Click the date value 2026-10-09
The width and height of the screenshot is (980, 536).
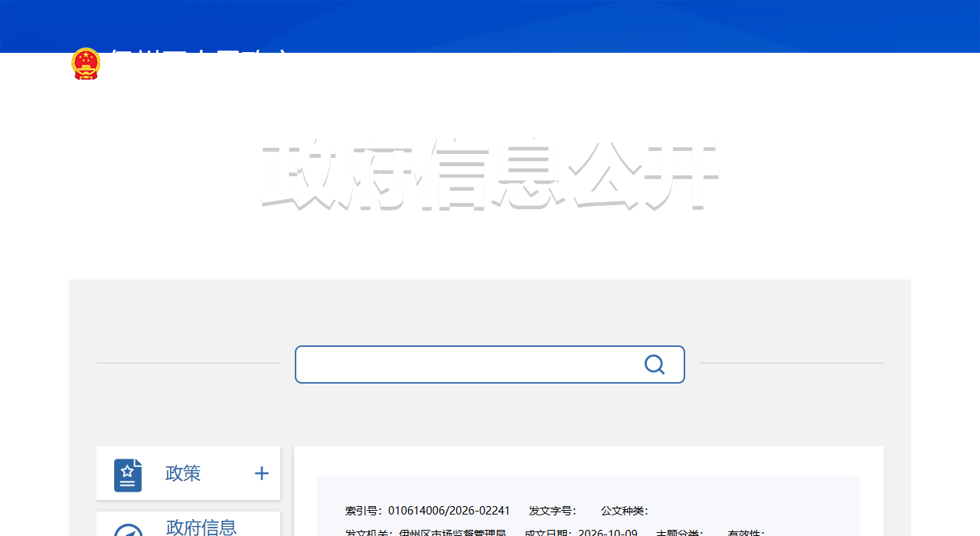tap(608, 532)
